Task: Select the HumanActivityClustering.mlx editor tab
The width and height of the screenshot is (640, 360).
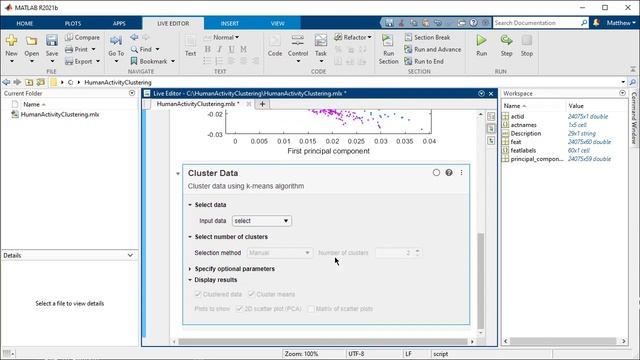Action: click(198, 104)
